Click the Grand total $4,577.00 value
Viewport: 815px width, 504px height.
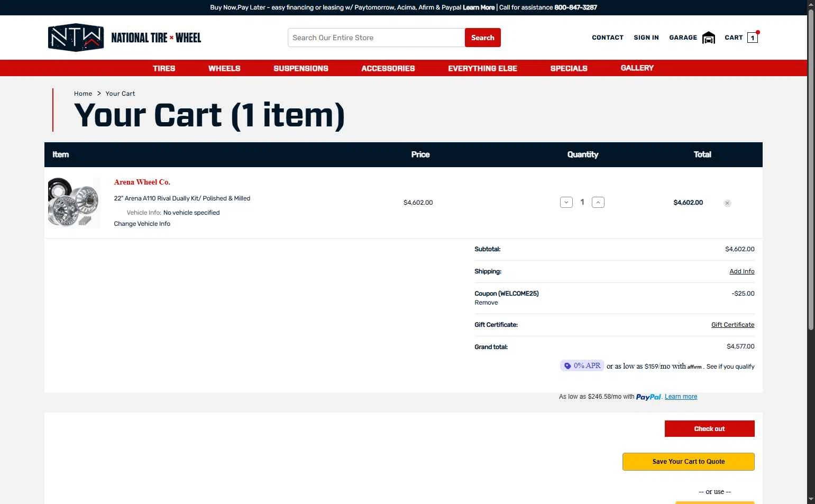pos(740,346)
